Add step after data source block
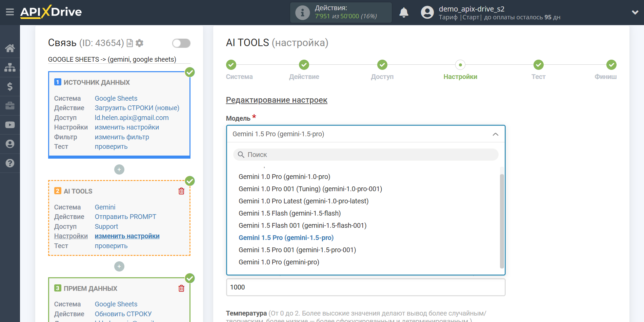Screen dimensions: 644x322 coord(119,169)
